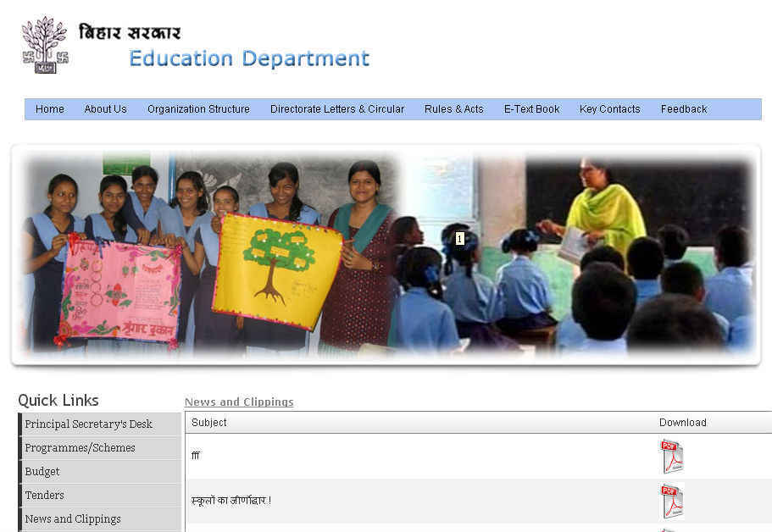The width and height of the screenshot is (772, 532).
Task: Click slide indicator number 1 on banner
Action: (x=460, y=239)
